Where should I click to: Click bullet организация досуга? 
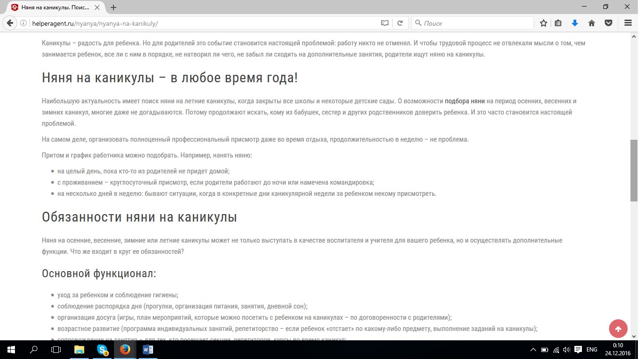click(x=255, y=318)
